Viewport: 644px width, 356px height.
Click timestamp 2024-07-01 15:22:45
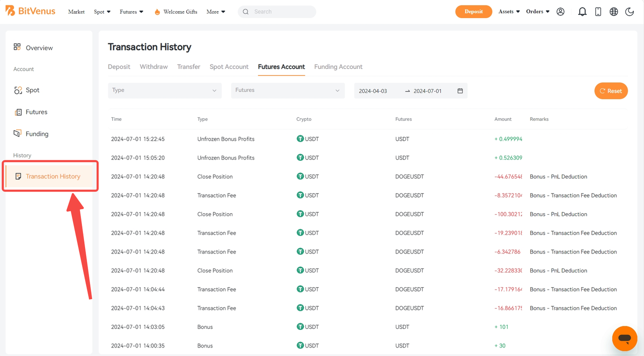(x=138, y=139)
